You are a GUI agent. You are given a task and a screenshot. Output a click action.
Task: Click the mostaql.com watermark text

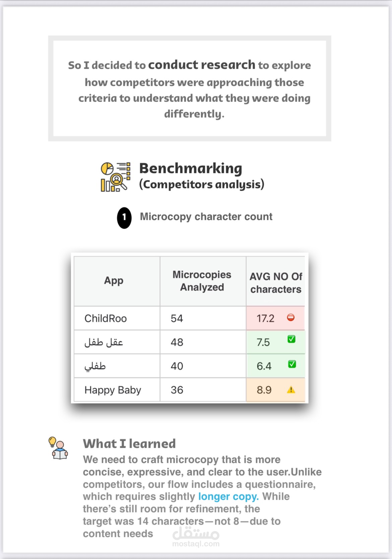tap(196, 544)
